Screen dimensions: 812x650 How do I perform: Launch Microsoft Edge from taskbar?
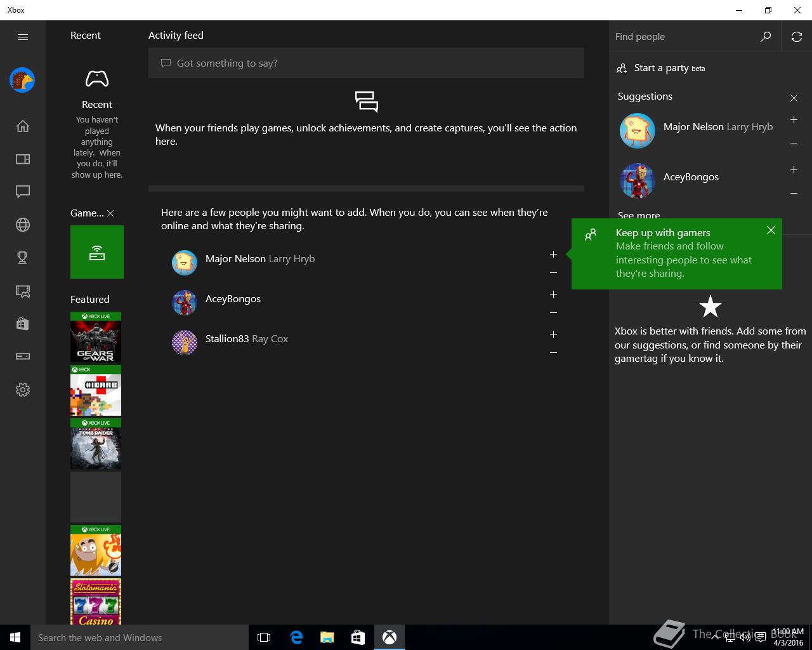(296, 637)
